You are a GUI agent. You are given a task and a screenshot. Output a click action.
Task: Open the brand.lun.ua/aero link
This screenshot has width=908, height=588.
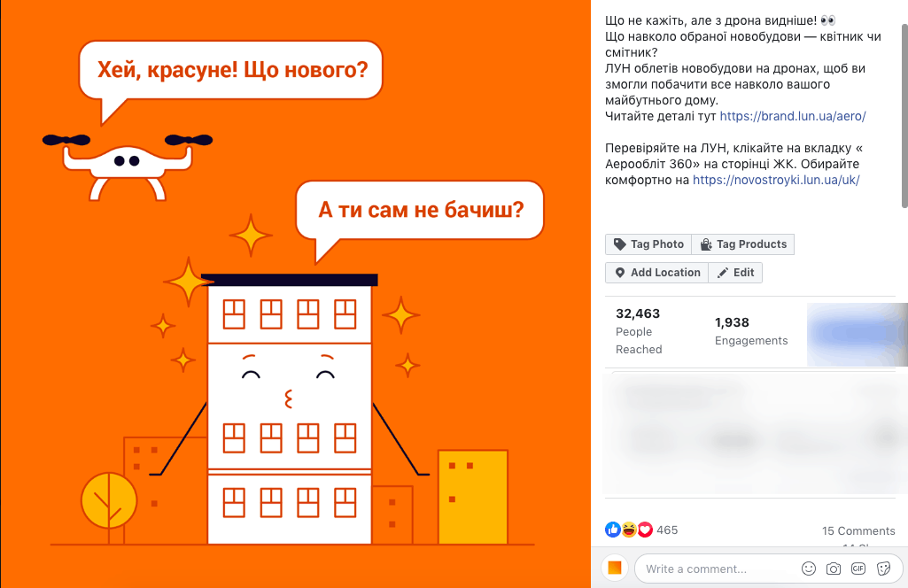[793, 116]
